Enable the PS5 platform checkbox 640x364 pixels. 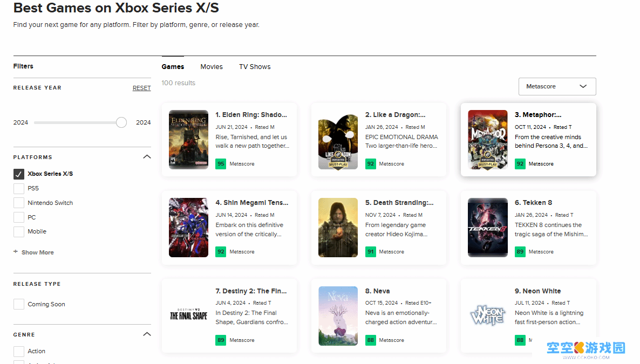coord(19,188)
